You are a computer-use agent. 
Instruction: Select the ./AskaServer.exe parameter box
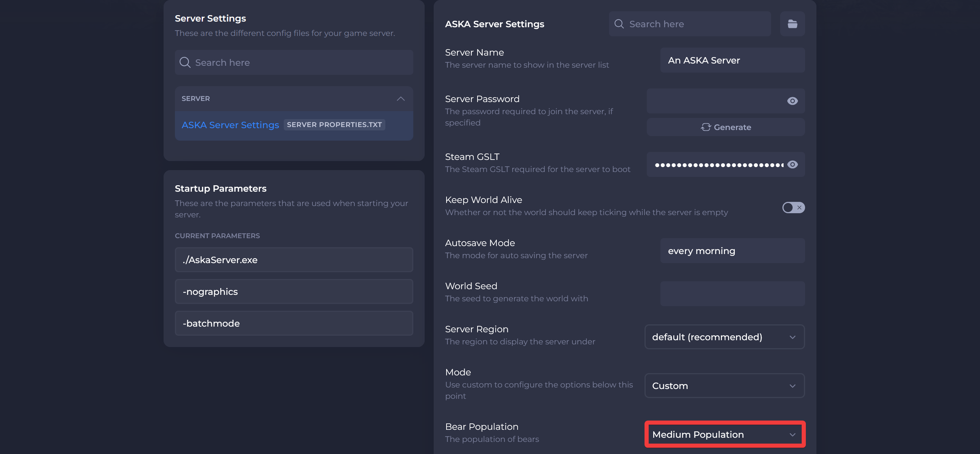click(294, 260)
